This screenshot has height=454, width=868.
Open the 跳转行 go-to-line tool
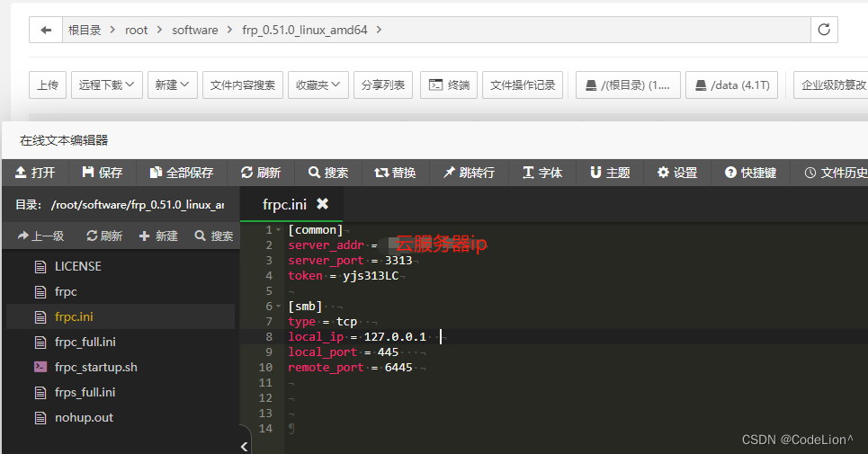(469, 173)
